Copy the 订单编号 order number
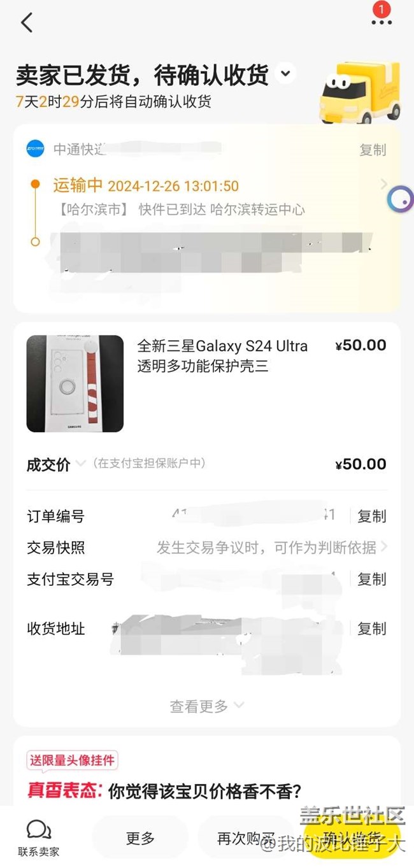 click(x=371, y=516)
